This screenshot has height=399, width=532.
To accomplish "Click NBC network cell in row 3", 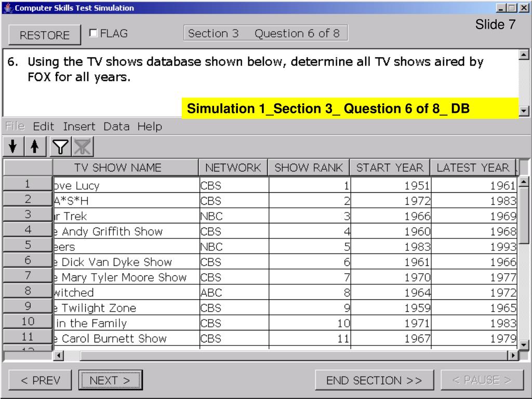I will coord(234,216).
